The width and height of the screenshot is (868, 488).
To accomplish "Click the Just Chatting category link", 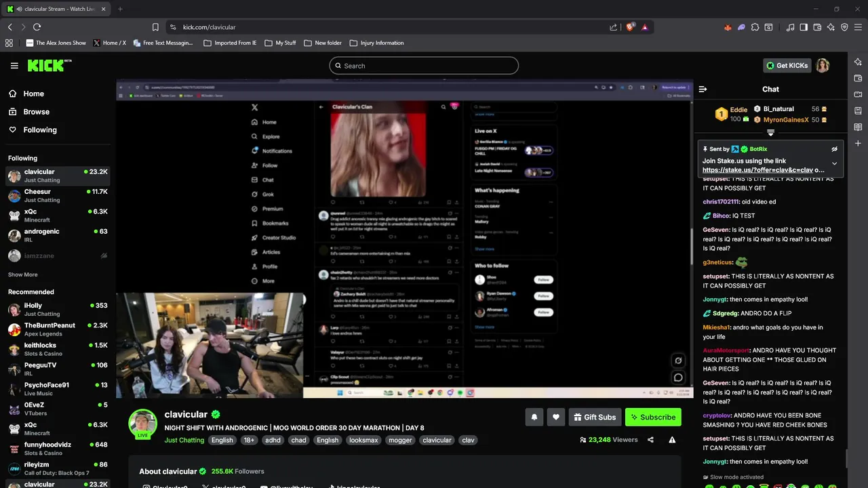I will (x=184, y=440).
